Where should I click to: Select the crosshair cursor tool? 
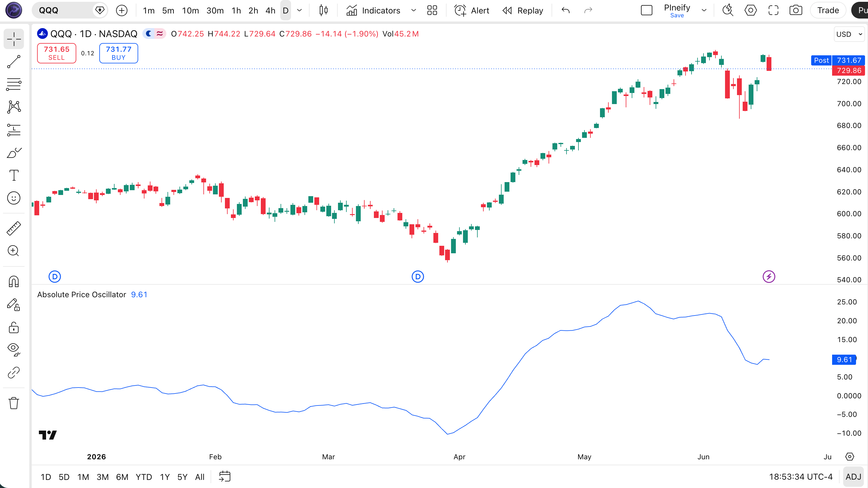[14, 39]
